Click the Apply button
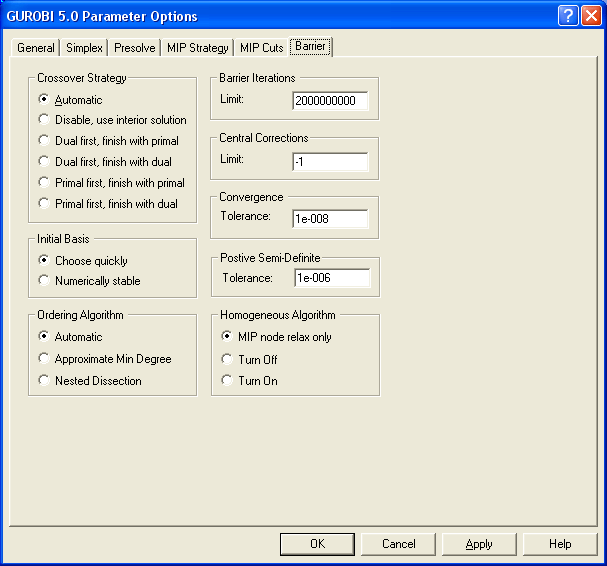 point(480,544)
